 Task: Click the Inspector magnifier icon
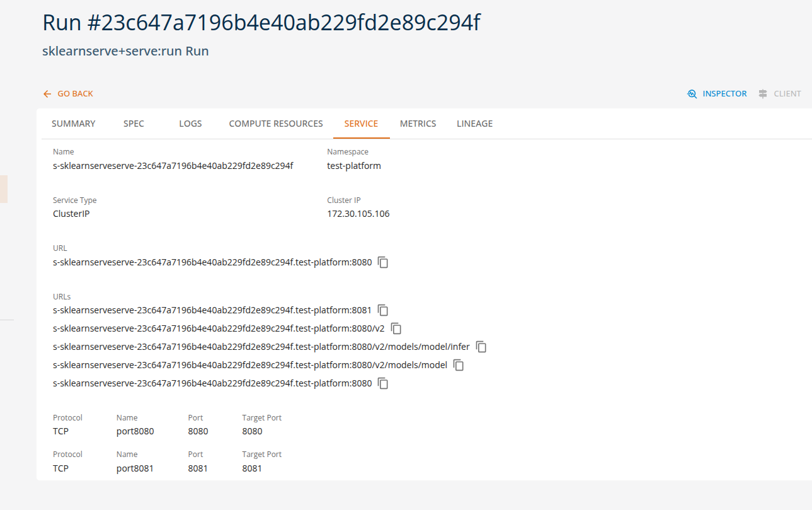pos(692,94)
